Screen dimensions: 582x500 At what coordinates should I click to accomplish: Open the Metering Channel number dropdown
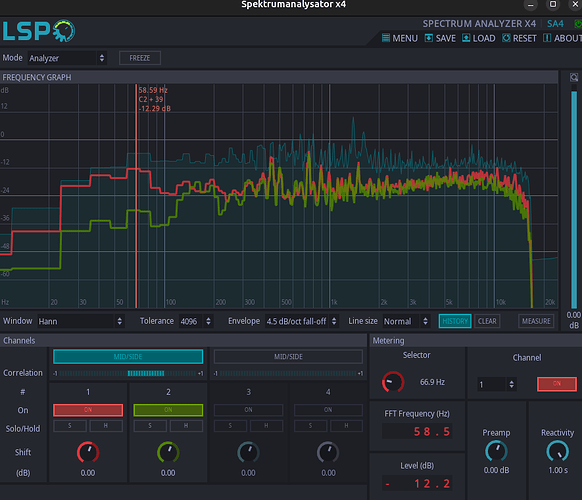(x=497, y=384)
